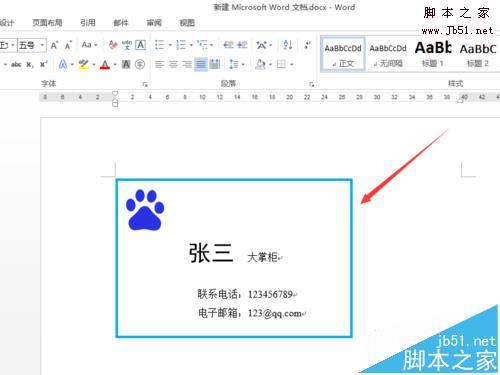
Task: Expand borders dropdown arrow
Action: pyautogui.click(x=292, y=64)
